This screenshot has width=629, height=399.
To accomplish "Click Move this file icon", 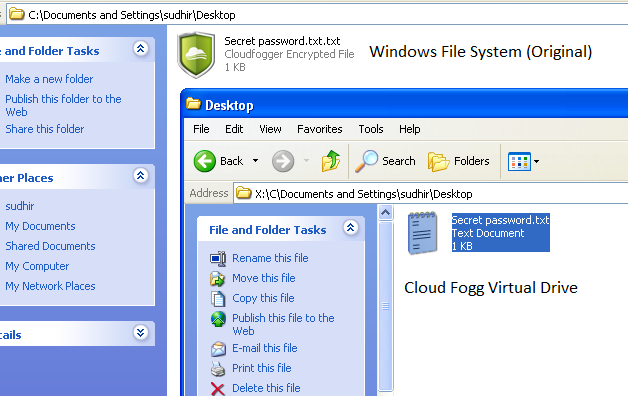I will click(x=218, y=278).
